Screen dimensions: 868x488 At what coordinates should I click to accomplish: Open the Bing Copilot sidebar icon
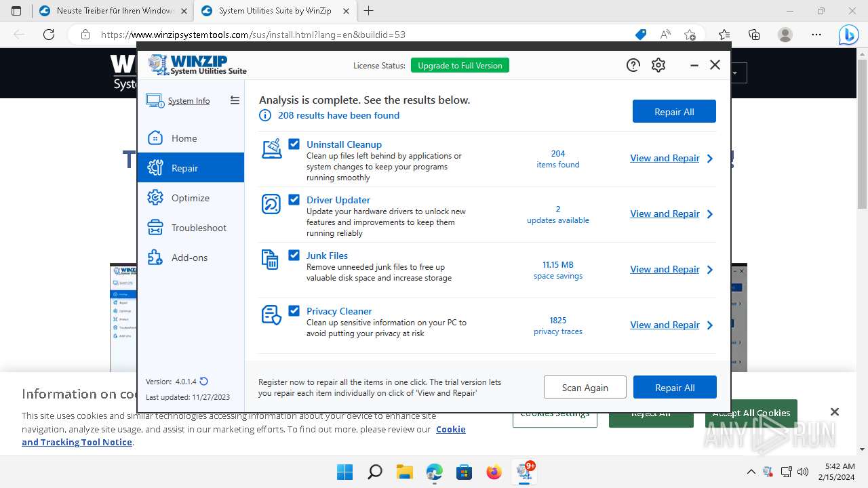[848, 35]
